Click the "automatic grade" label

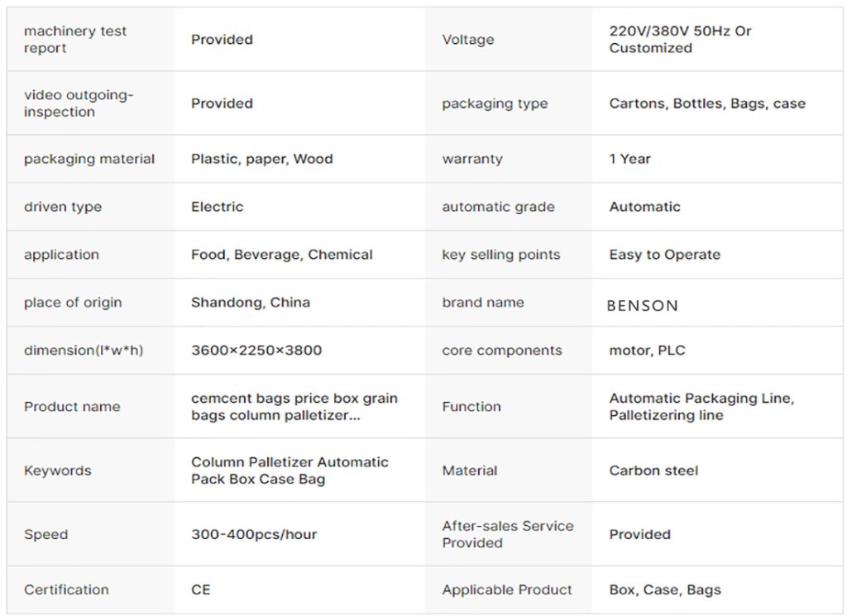click(x=498, y=207)
